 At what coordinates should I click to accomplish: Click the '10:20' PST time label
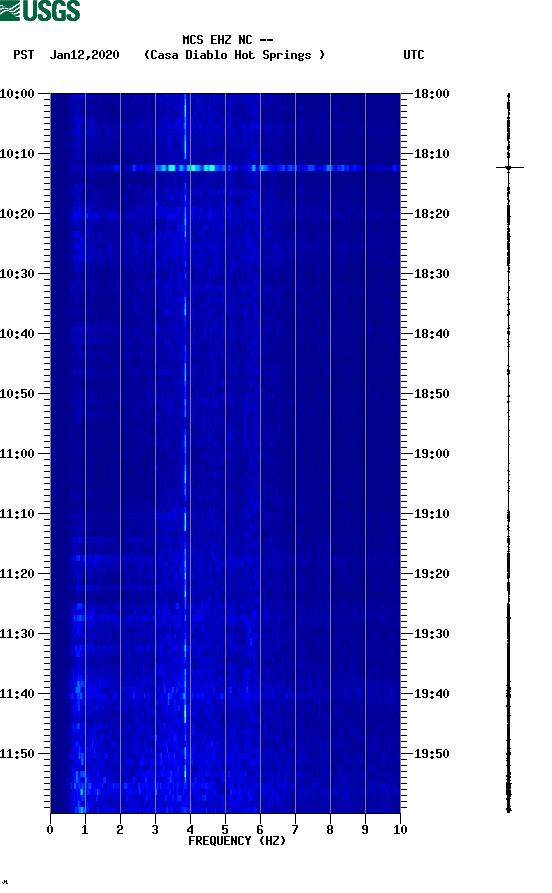point(17,214)
